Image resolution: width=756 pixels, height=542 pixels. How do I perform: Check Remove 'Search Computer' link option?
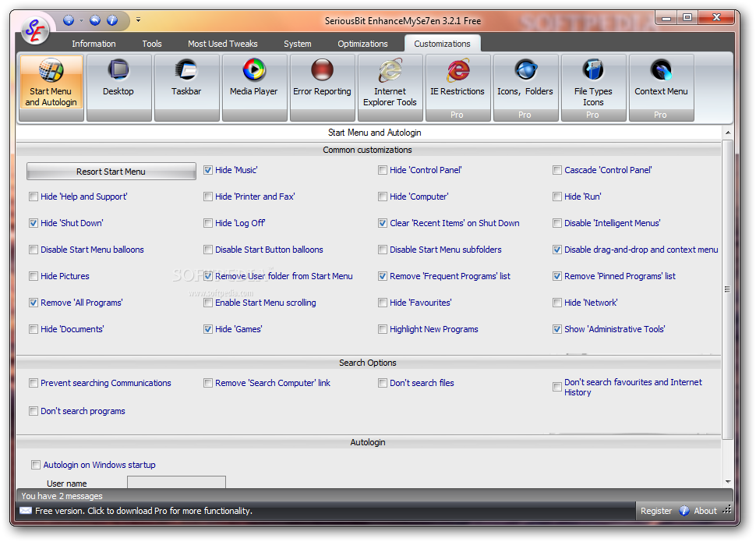point(208,383)
